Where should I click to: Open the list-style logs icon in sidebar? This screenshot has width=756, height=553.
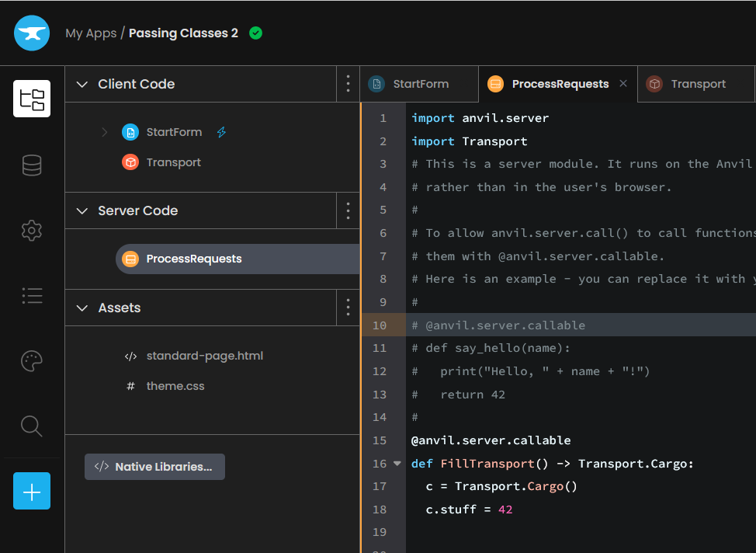coord(32,295)
